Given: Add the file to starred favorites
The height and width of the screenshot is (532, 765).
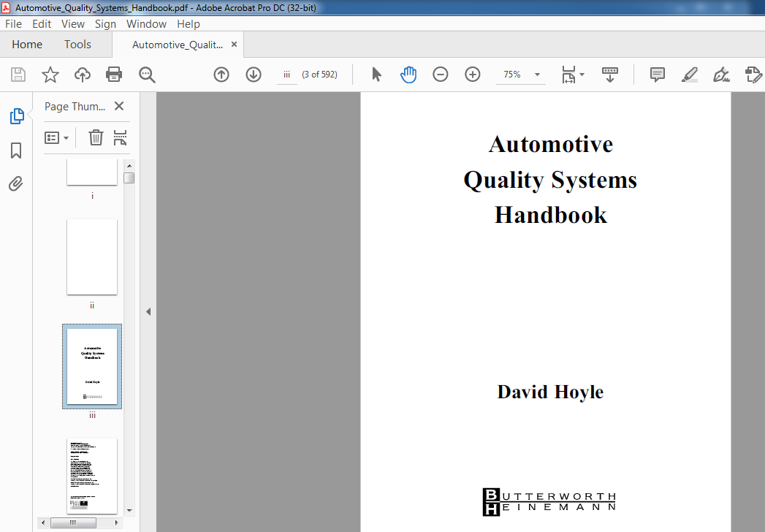Looking at the screenshot, I should [50, 75].
